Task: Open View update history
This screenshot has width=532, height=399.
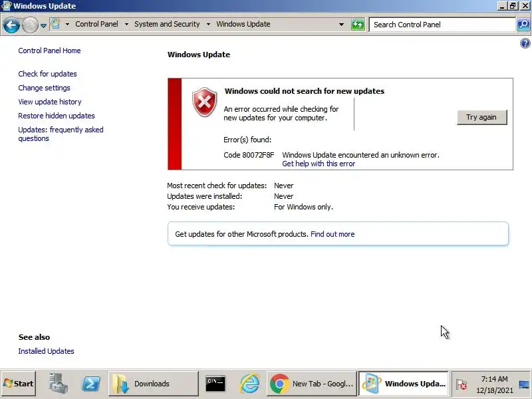Action: (50, 102)
